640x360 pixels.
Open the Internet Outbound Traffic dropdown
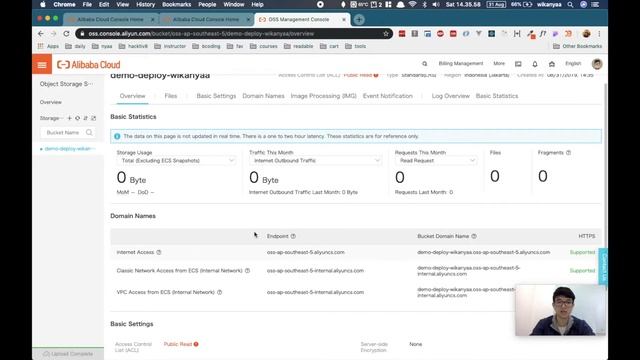[x=316, y=161]
